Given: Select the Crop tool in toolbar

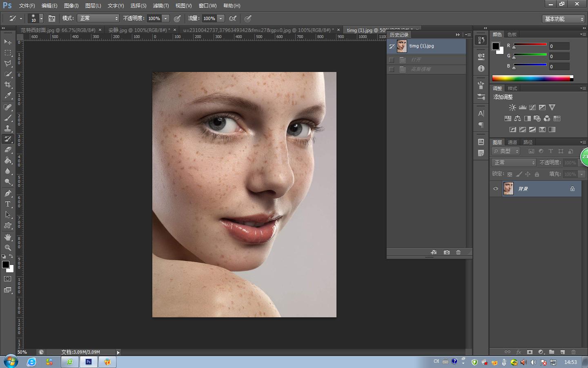Looking at the screenshot, I should [x=8, y=85].
